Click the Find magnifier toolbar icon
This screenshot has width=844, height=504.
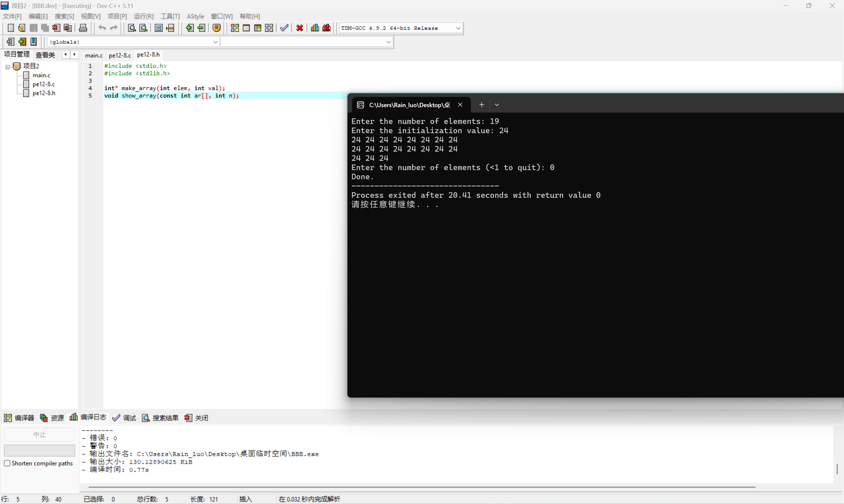pos(132,28)
